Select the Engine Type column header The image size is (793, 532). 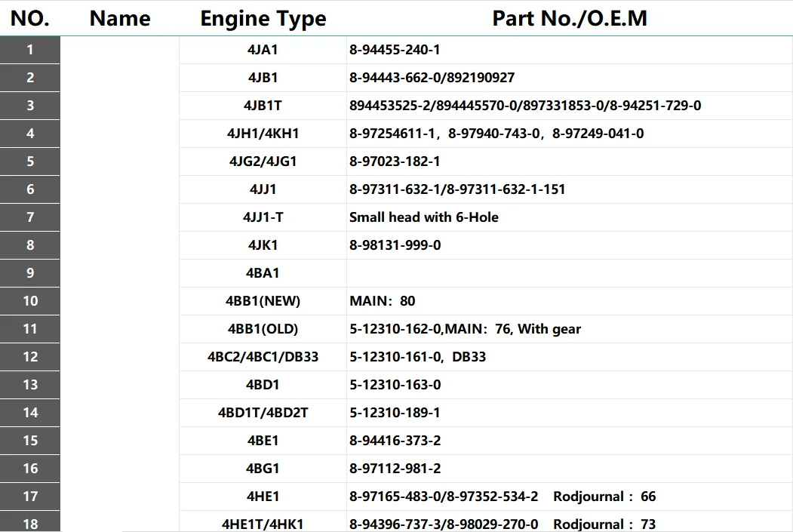tap(262, 18)
